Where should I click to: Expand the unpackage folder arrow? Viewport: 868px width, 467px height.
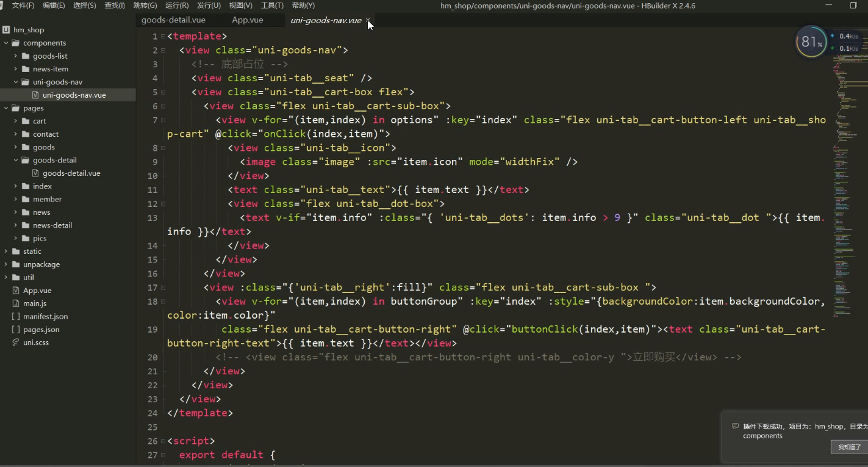click(x=6, y=264)
